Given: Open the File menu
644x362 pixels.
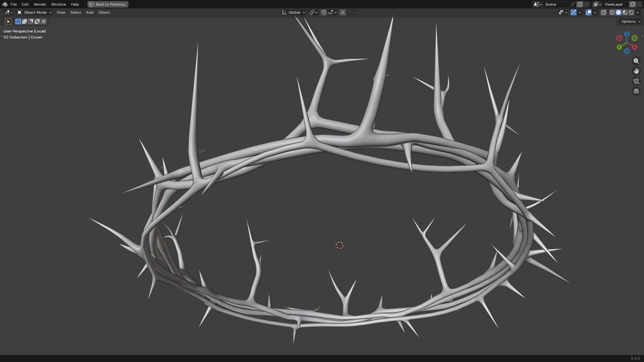Looking at the screenshot, I should tap(13, 4).
